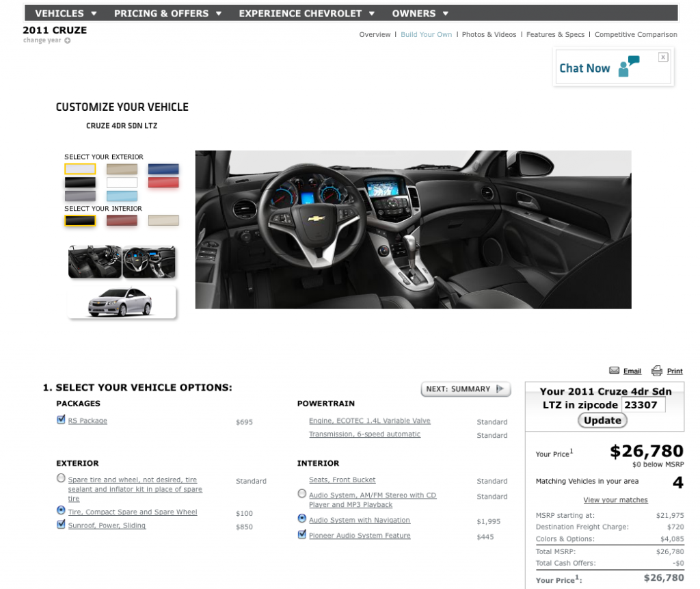Screen dimensions: 700x589
Task: Open Pioneer Audio System Feature link
Action: coord(360,536)
